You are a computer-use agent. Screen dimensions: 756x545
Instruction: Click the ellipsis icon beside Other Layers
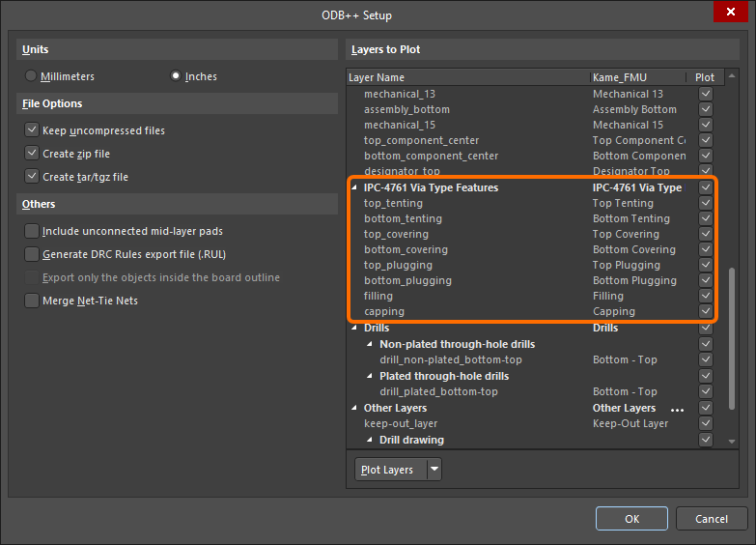coord(677,409)
